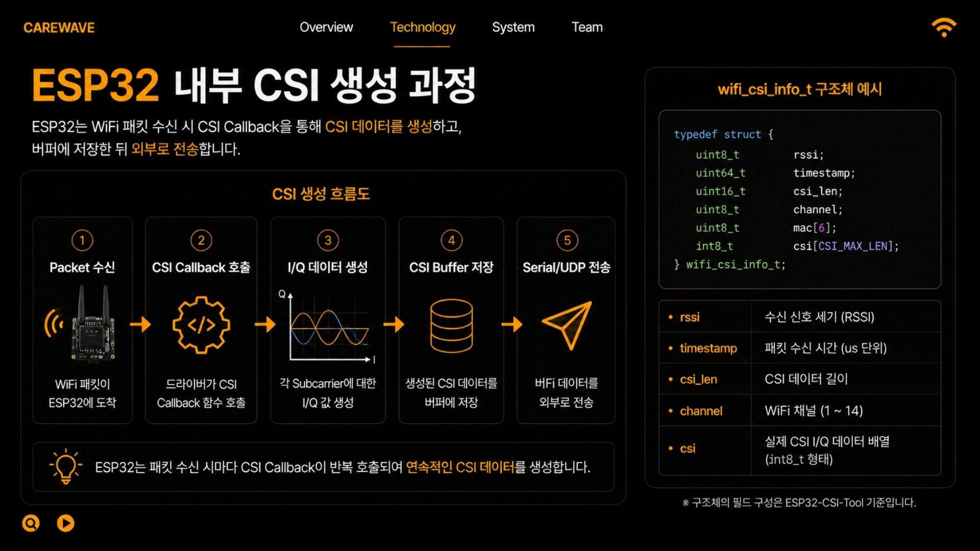
Task: Open the Overview tab
Action: coord(326,27)
